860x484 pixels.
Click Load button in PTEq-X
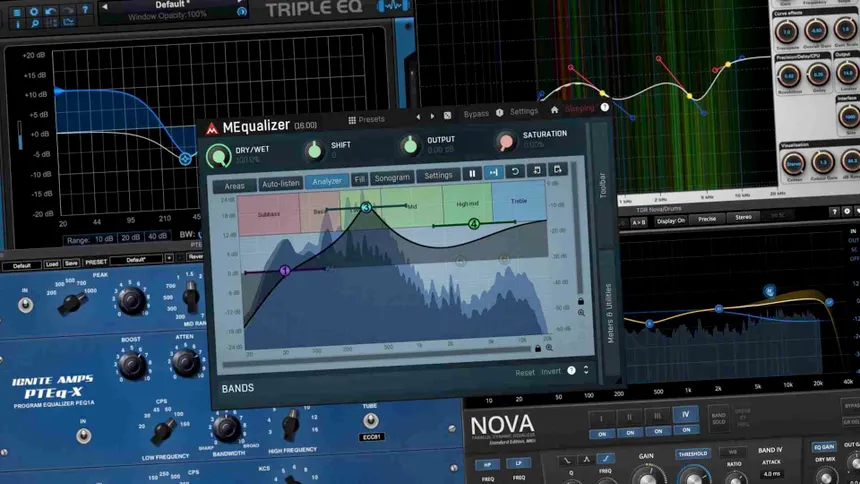pyautogui.click(x=52, y=264)
